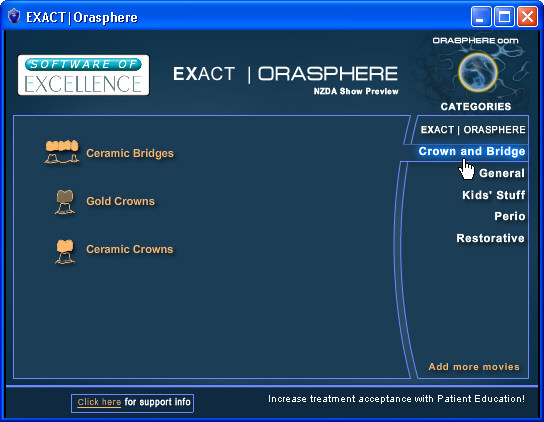
Task: Click the ORASPHERE.com text link
Action: point(475,41)
